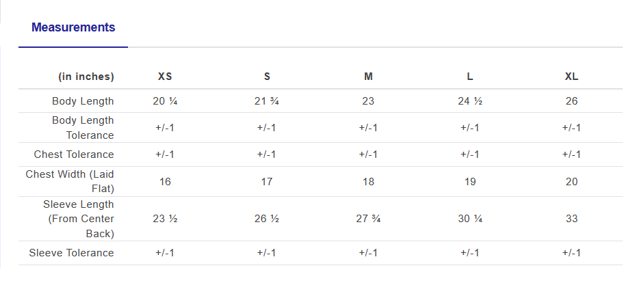The width and height of the screenshot is (644, 283).
Task: Select the Body Length row label
Action: 83,101
